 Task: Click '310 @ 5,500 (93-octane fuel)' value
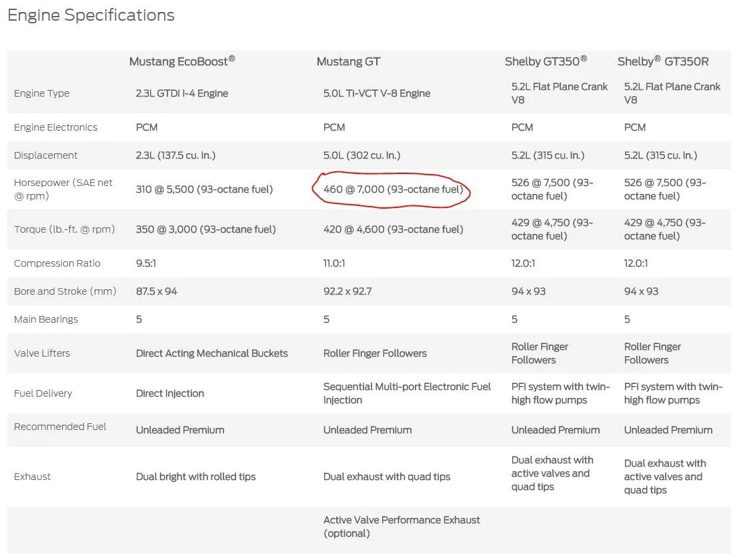tap(204, 189)
